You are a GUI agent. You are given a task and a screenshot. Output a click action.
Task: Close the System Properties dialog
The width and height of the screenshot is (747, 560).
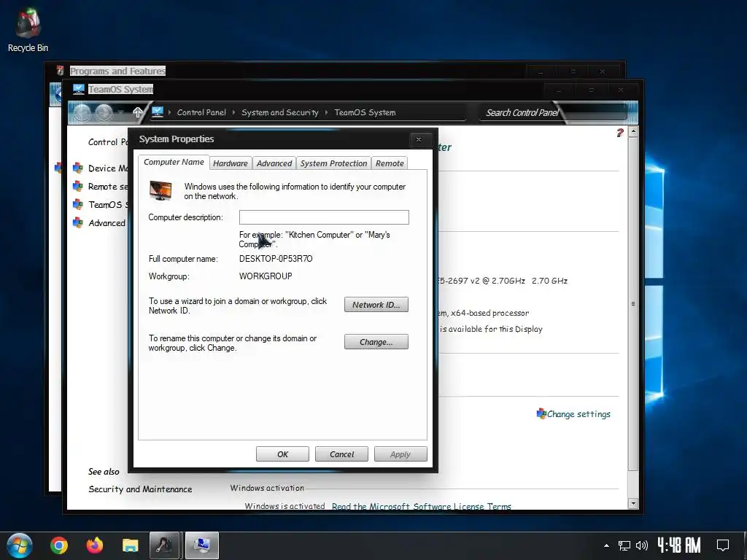point(419,139)
